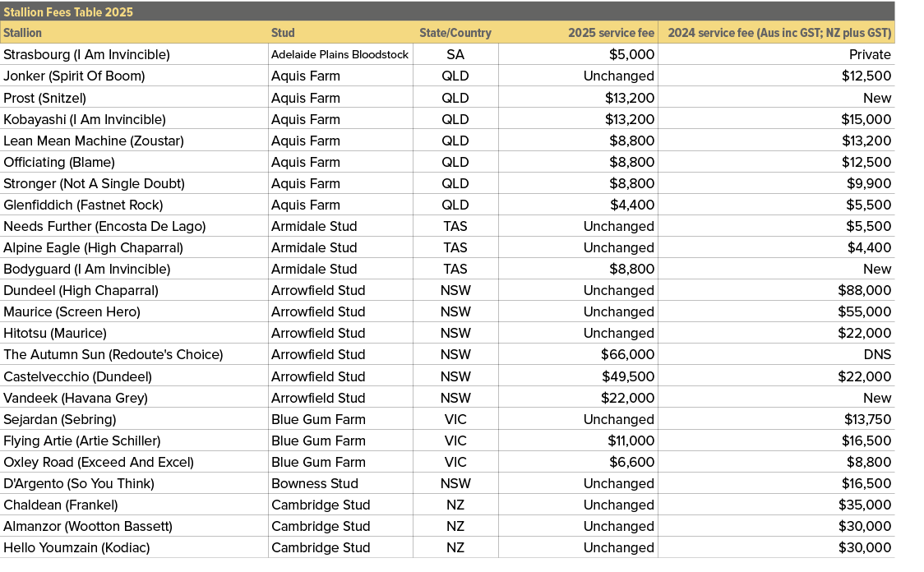Click TAS cell for Alpine Eagle
The width and height of the screenshot is (924, 572).
tap(455, 247)
